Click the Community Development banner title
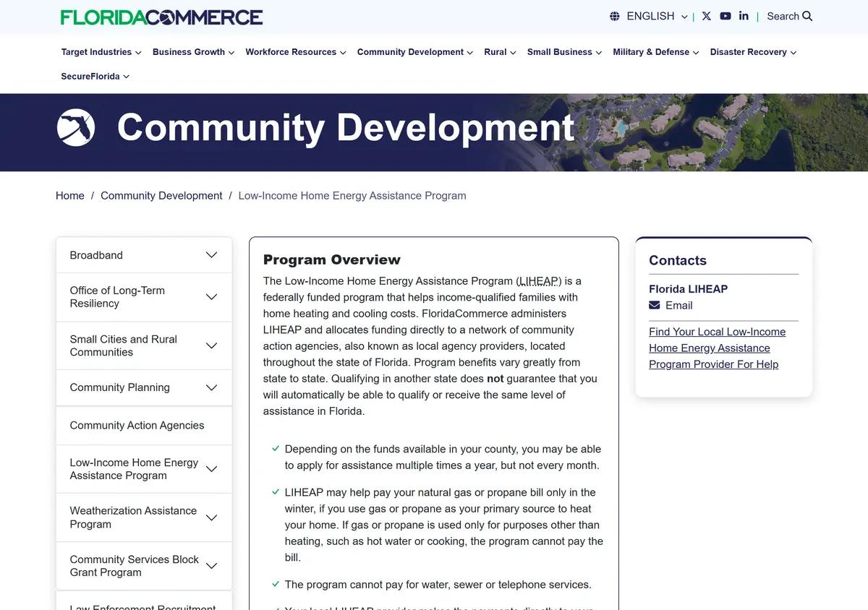This screenshot has height=610, width=868. (x=346, y=127)
